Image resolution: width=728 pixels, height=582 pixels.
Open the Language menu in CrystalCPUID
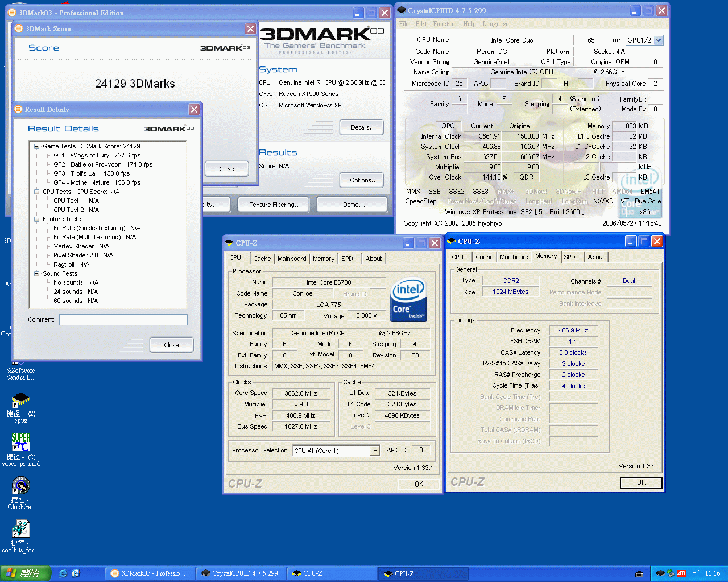coord(495,24)
